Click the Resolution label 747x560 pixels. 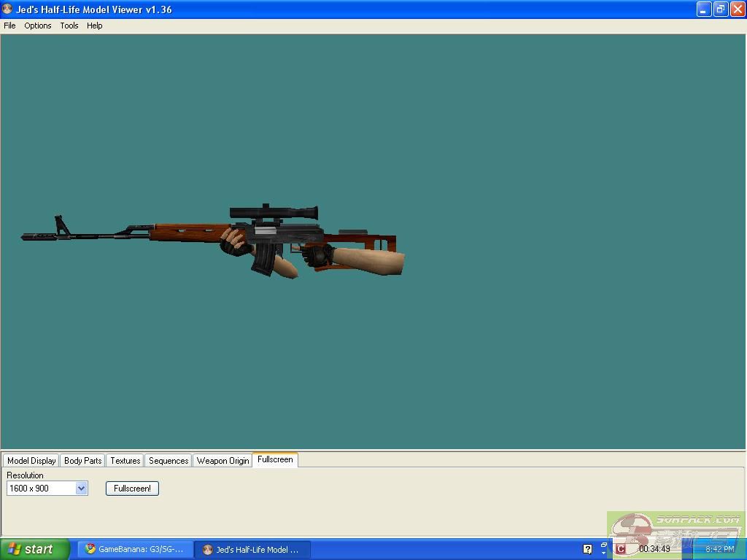click(25, 475)
